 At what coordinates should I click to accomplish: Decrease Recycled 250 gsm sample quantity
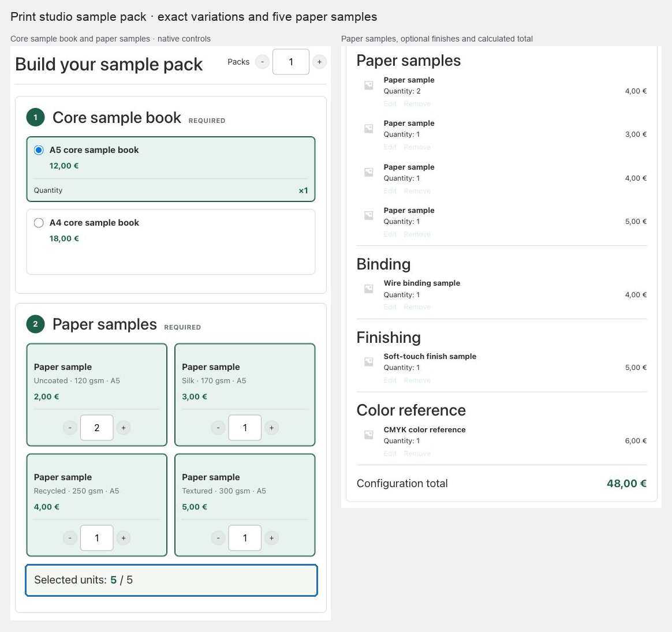(70, 538)
